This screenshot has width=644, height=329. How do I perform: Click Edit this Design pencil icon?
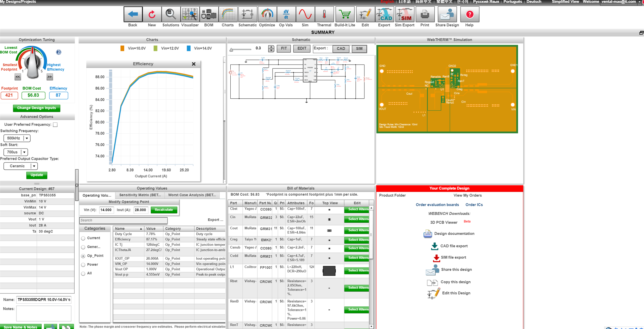[x=434, y=293]
